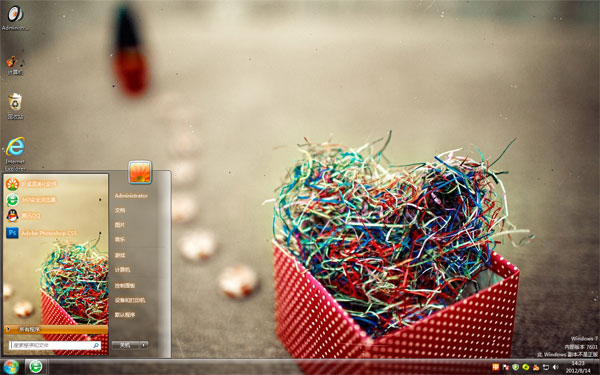Open the green 360 shield tray icon

tap(515, 367)
